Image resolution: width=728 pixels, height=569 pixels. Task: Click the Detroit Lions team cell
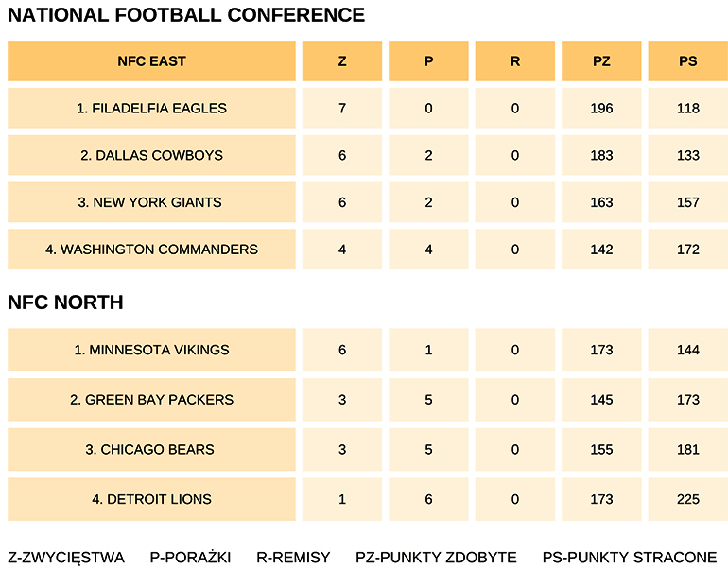point(151,499)
